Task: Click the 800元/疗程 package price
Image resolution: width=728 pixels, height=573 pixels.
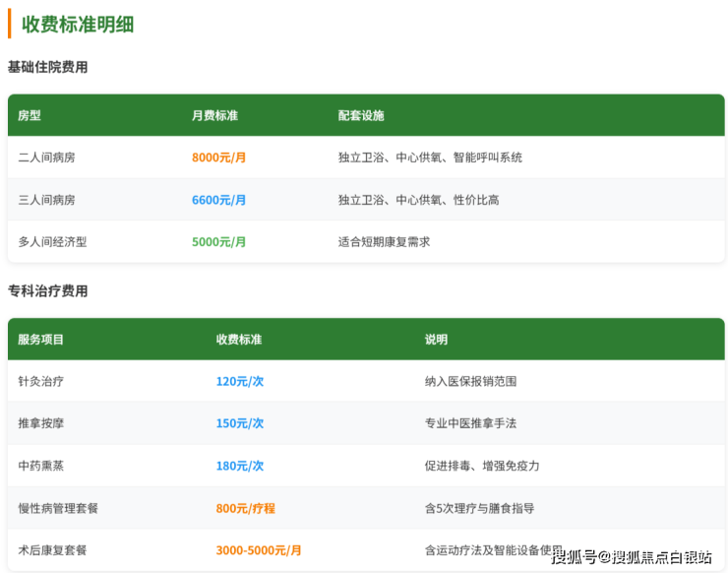Action: click(245, 508)
